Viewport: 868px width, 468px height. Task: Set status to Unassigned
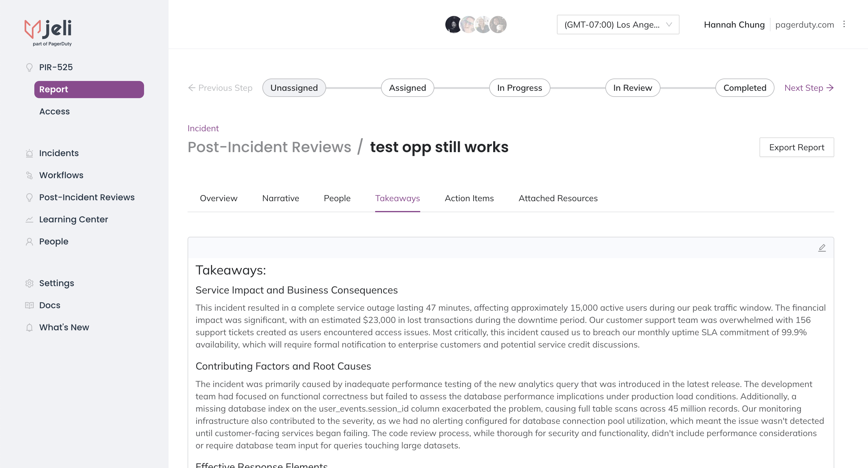pyautogui.click(x=294, y=88)
